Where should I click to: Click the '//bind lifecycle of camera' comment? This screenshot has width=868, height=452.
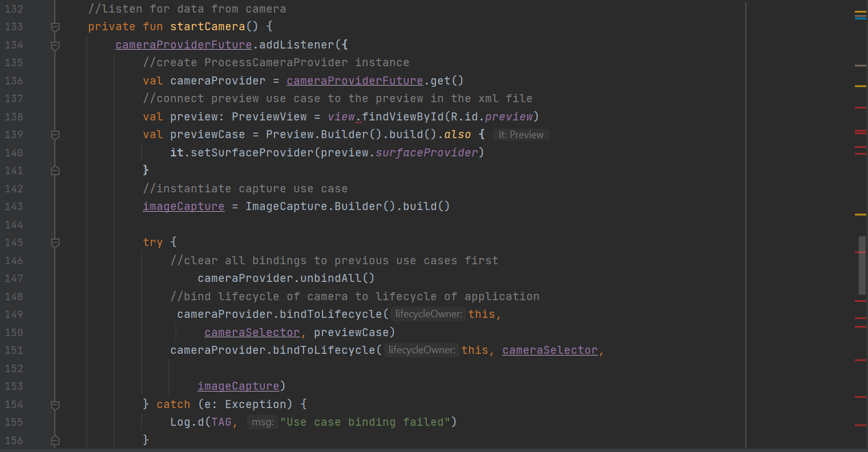point(355,296)
